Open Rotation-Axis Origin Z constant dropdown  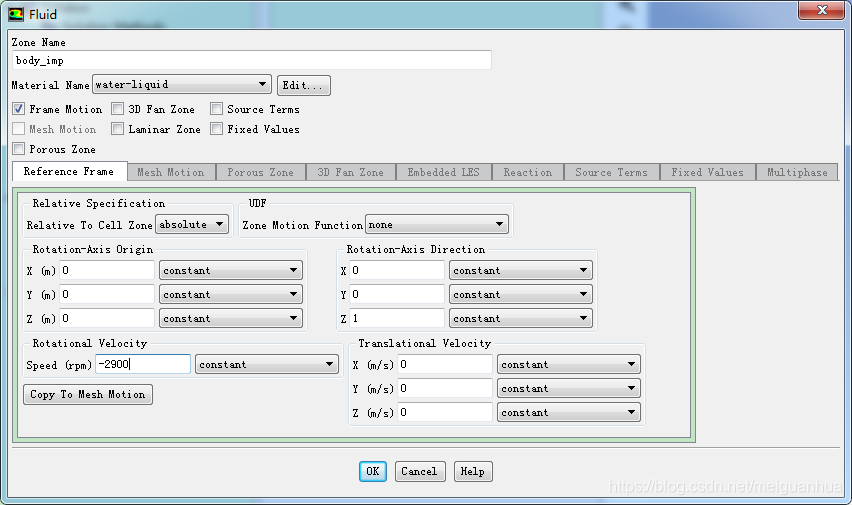pos(231,318)
